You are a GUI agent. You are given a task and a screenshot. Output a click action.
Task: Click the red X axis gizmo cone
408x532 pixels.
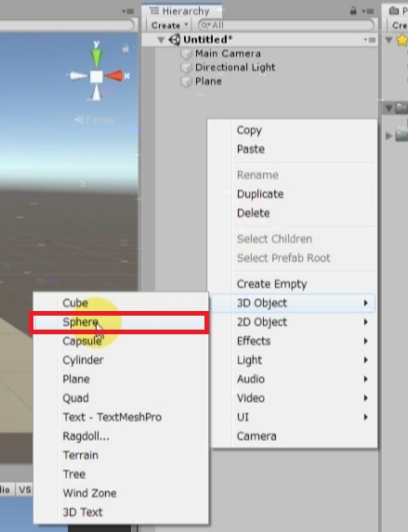point(113,75)
